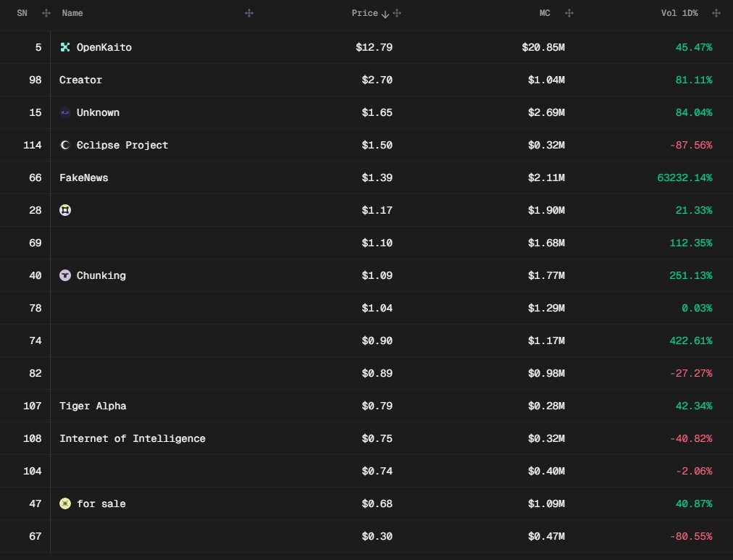Select the $2.69M market cap cell
Image resolution: width=733 pixels, height=560 pixels.
[x=546, y=113]
